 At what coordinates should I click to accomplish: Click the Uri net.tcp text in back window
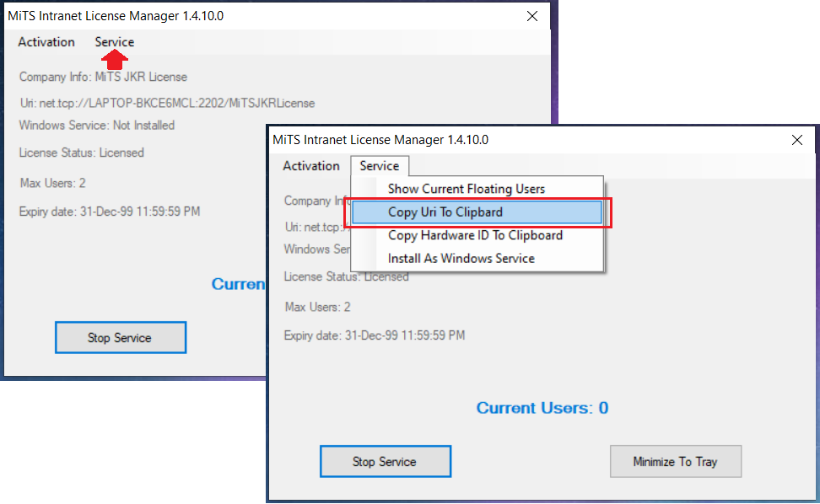pos(167,104)
